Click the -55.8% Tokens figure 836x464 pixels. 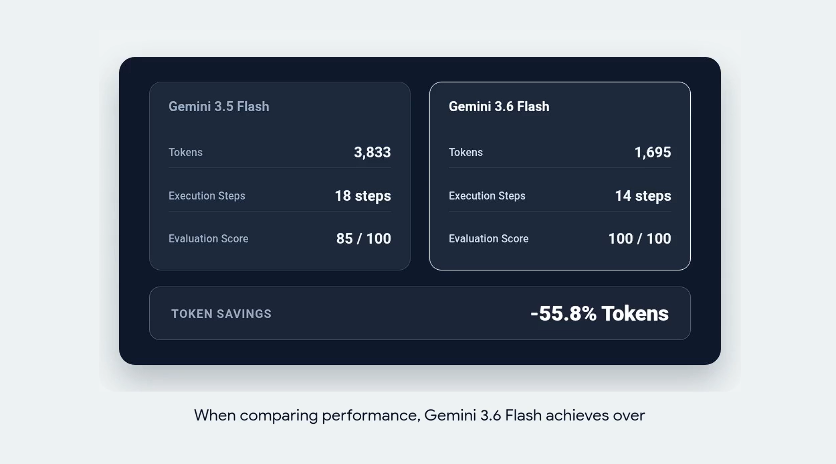tap(599, 314)
